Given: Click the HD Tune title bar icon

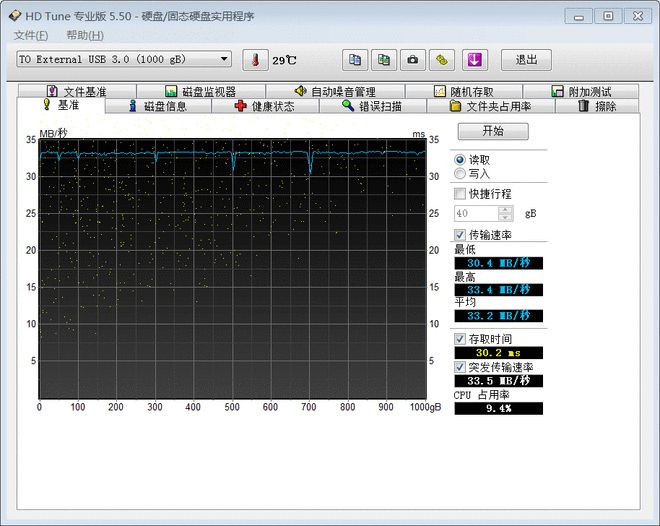Looking at the screenshot, I should pyautogui.click(x=15, y=16).
